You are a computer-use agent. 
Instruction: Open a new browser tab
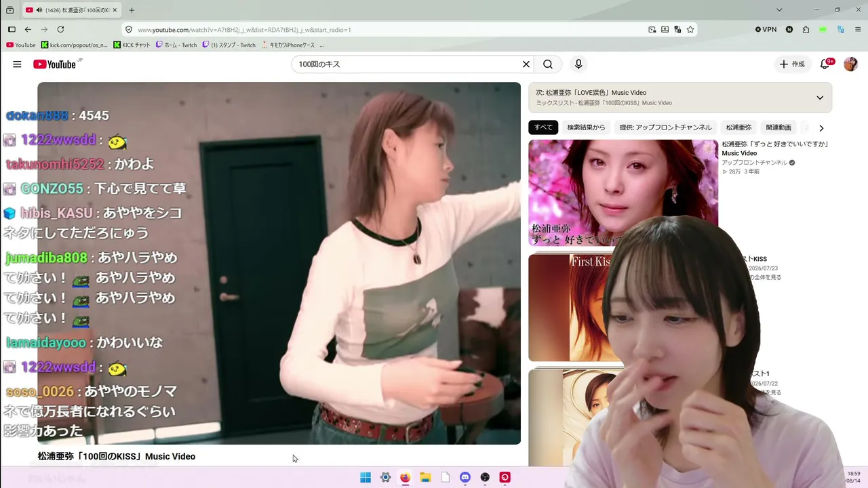(x=132, y=10)
